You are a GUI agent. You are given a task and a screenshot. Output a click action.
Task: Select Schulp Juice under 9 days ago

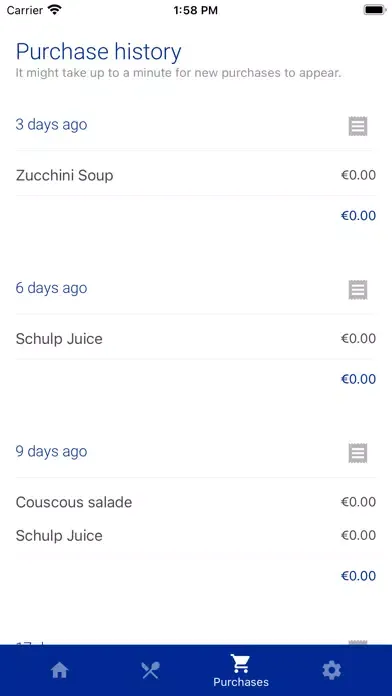[196, 536]
